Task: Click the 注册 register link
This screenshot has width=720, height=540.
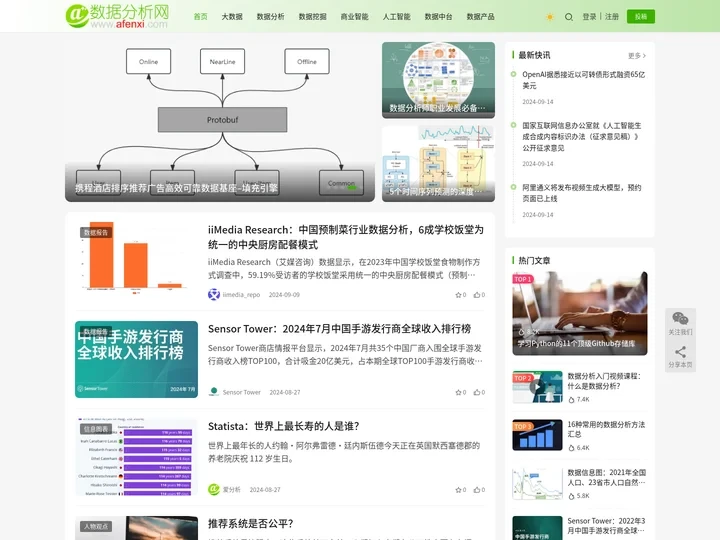Action: (612, 17)
